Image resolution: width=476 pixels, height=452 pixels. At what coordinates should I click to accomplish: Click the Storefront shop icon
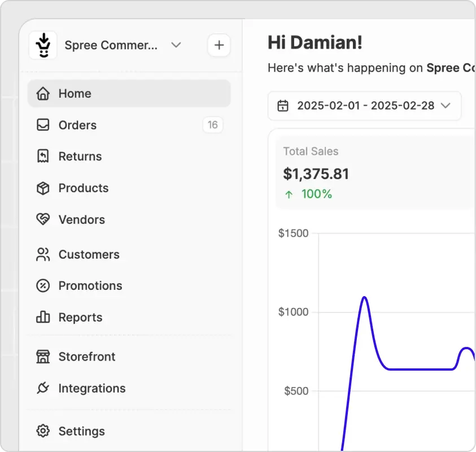pyautogui.click(x=43, y=357)
